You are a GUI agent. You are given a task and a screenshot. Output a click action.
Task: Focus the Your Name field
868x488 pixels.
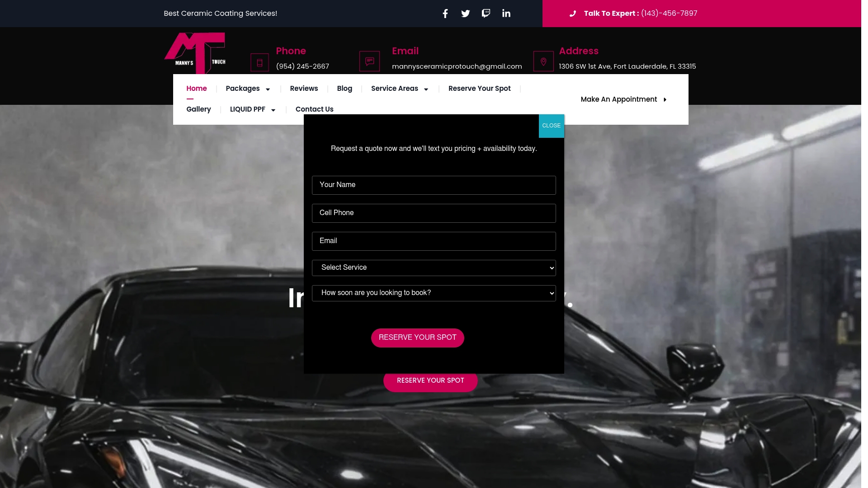coord(434,185)
